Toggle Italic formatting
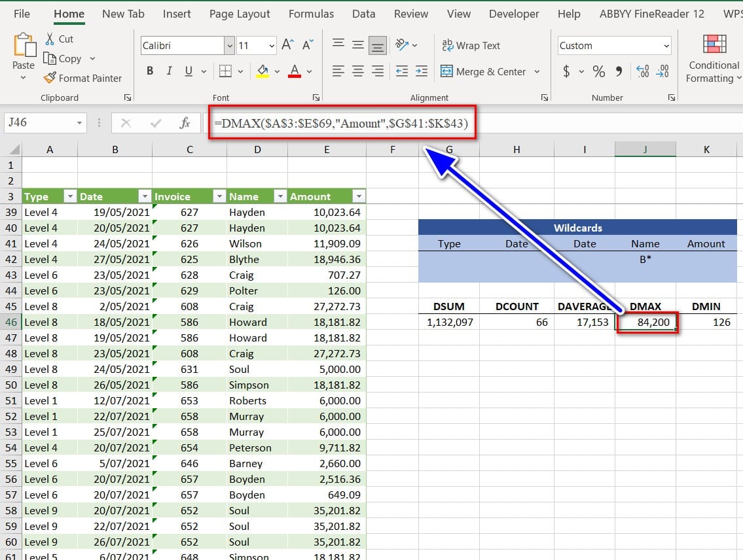The height and width of the screenshot is (560, 743). [x=169, y=71]
